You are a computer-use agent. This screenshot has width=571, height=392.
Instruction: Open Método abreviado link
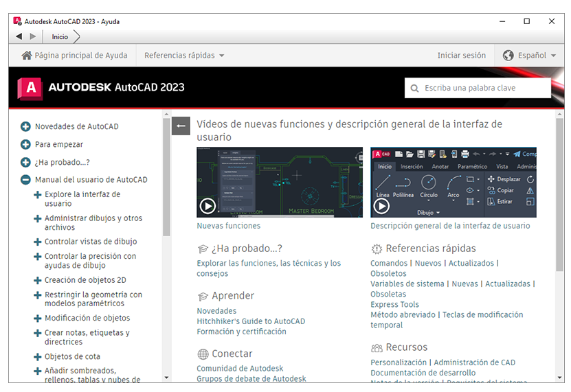[x=403, y=315]
